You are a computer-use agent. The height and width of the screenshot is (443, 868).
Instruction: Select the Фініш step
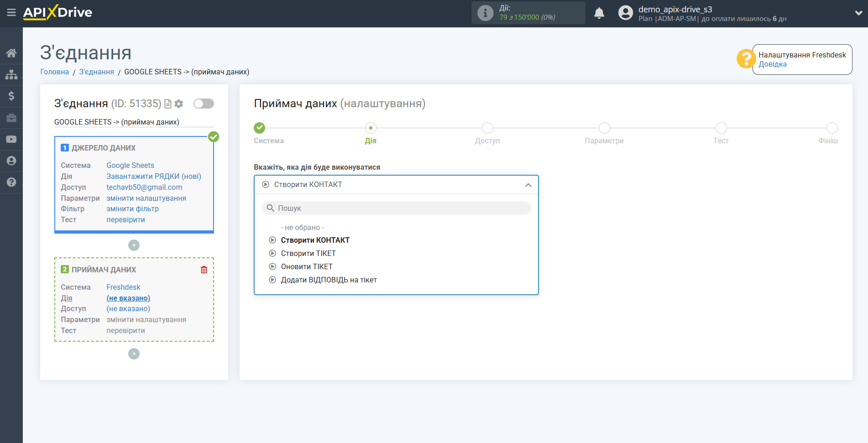coord(832,128)
